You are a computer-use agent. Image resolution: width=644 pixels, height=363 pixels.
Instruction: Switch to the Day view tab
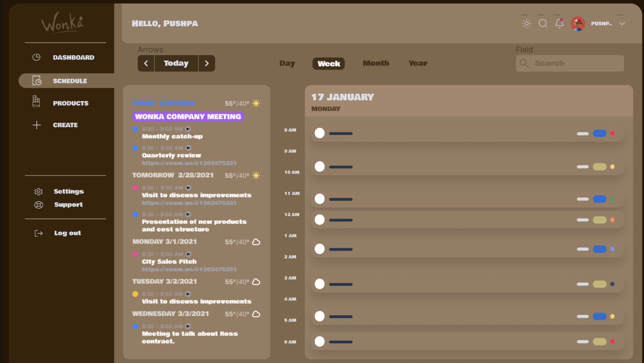click(287, 63)
